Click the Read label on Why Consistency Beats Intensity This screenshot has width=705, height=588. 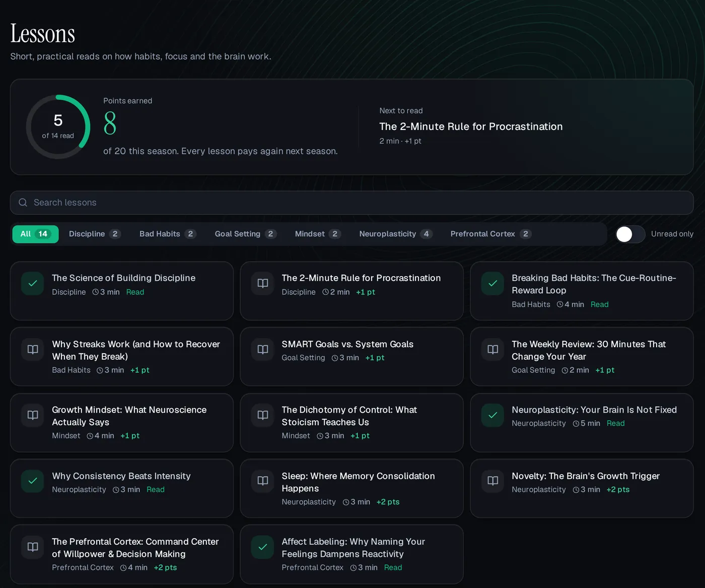156,490
